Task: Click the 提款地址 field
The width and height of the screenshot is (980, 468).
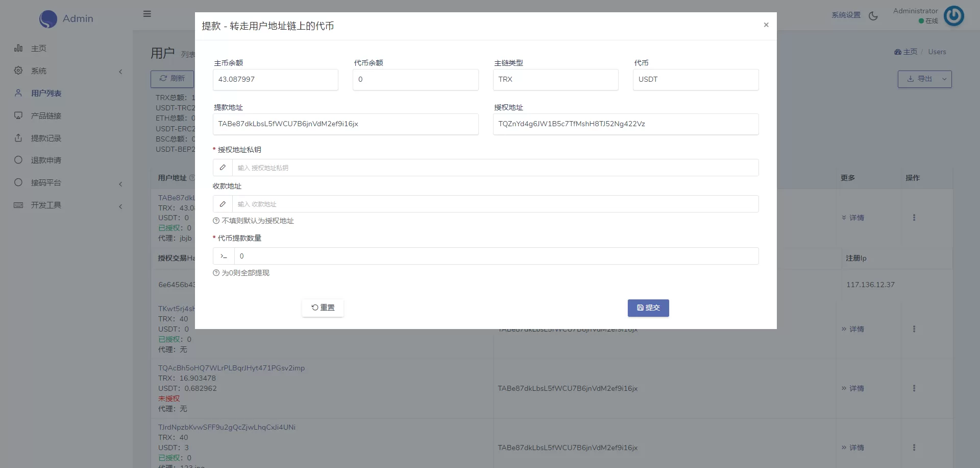Action: 346,124
